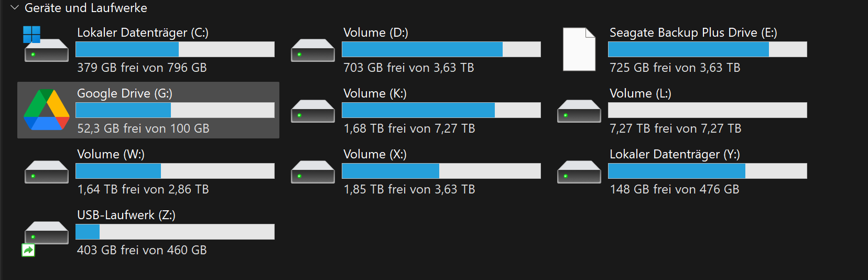
Task: Click the Volume (K:) drive icon
Action: tap(313, 111)
